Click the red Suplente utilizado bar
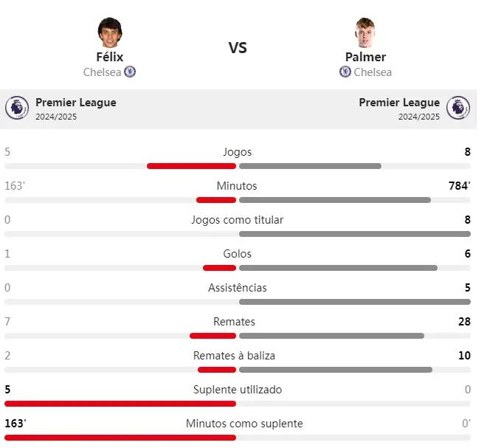Screen dimensions: 487x448 click(x=120, y=404)
